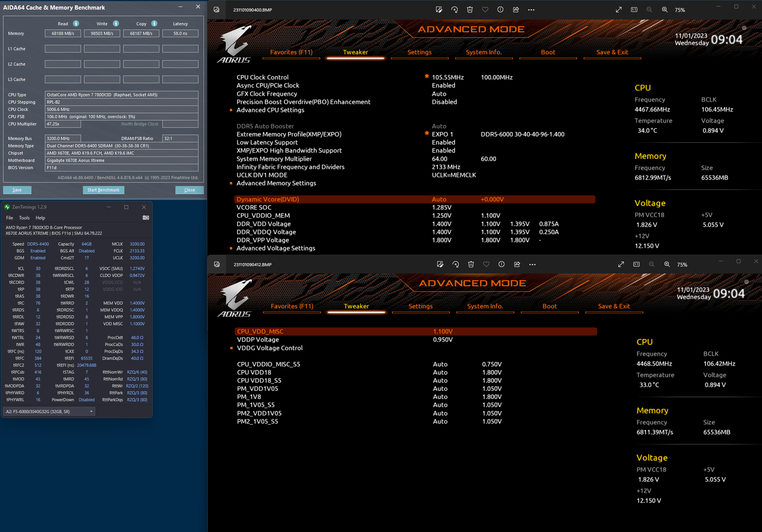Click Save in the AIDA64 benchmark window
This screenshot has height=532, width=762.
(17, 190)
